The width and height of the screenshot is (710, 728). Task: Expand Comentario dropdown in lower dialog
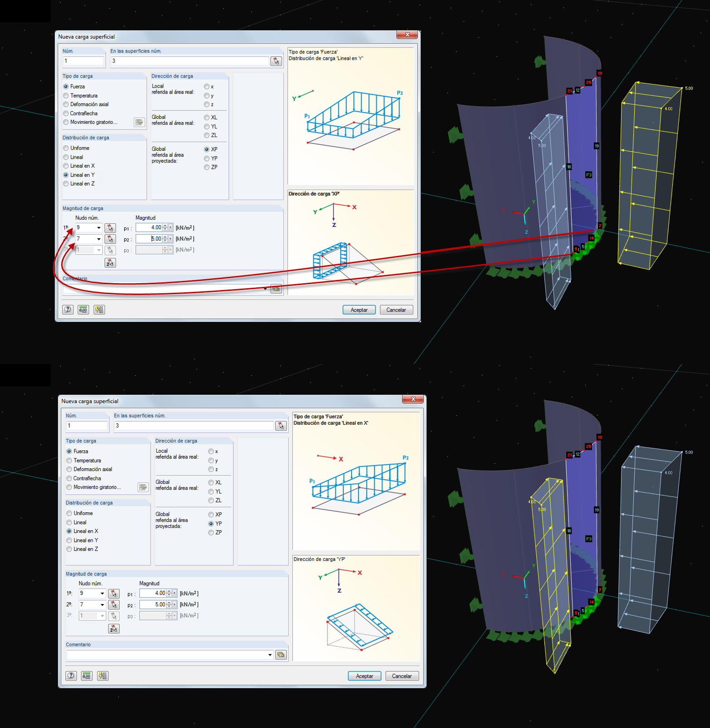coord(270,655)
